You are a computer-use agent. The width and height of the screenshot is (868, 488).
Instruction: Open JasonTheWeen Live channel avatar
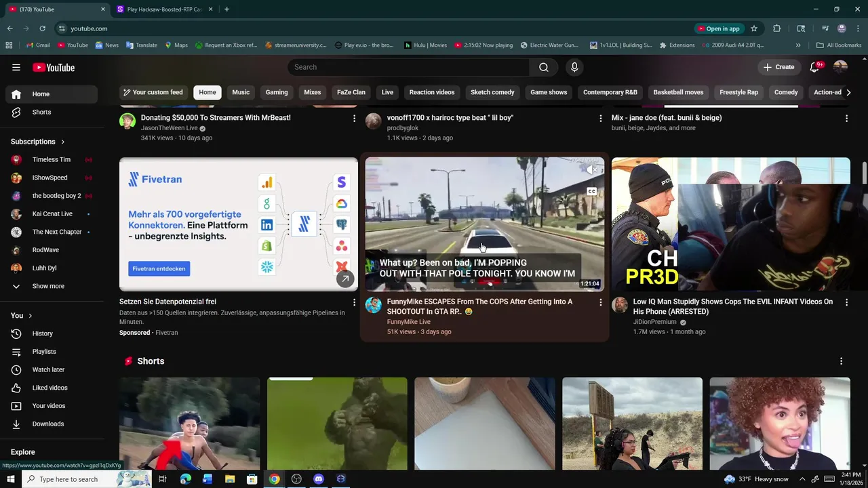pos(127,121)
